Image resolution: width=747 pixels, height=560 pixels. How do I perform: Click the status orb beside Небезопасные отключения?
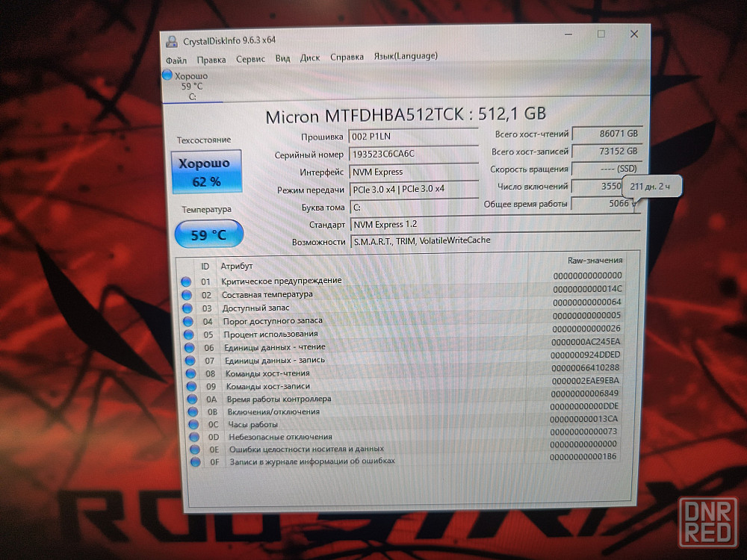click(192, 438)
